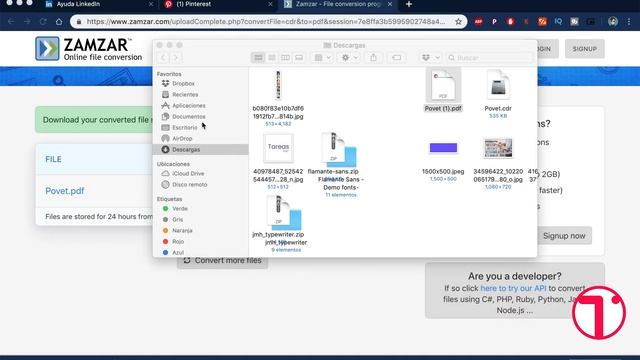This screenshot has height=360, width=640.
Task: Select the 1500x500.jpeg file
Action: (443, 160)
